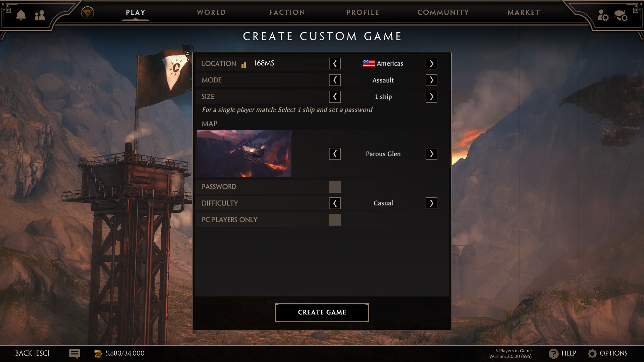Select next map after Parous Glen
This screenshot has width=644, height=362.
pyautogui.click(x=431, y=154)
